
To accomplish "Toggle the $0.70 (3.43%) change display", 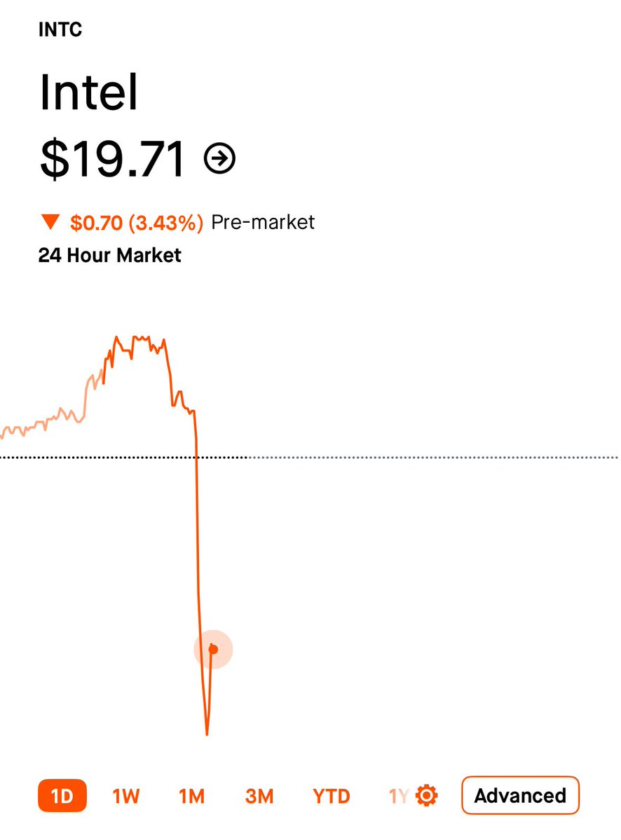I will (x=137, y=222).
